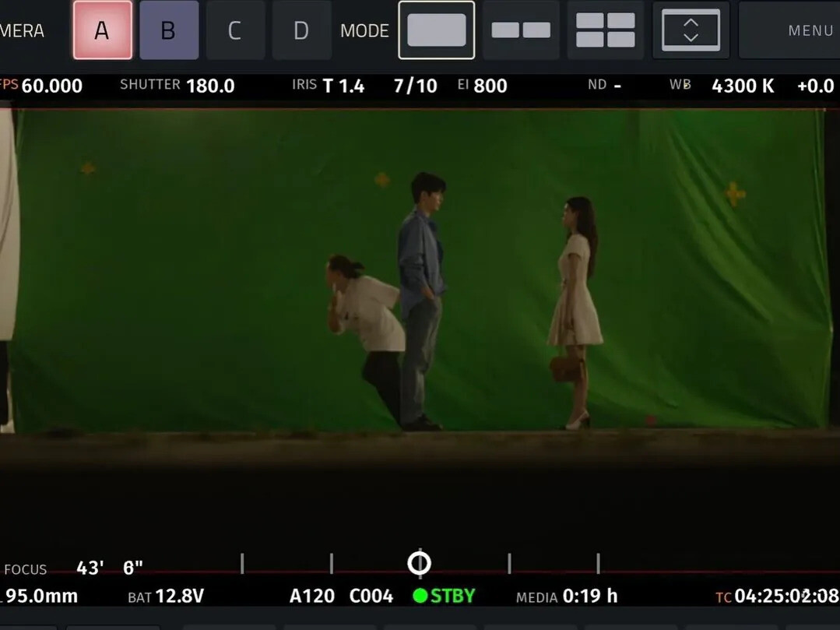Tap the reel number A120
Viewport: 840px width, 630px height.
(x=311, y=596)
